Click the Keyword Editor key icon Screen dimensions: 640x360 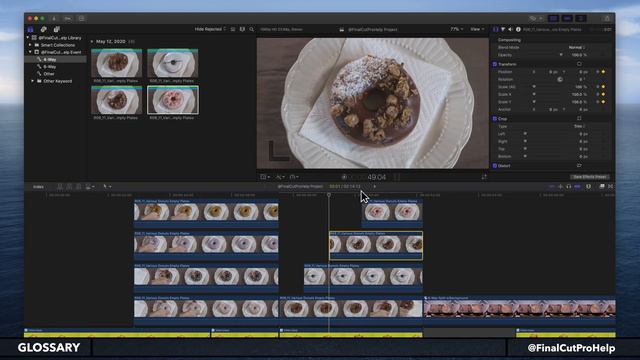pyautogui.click(x=68, y=18)
